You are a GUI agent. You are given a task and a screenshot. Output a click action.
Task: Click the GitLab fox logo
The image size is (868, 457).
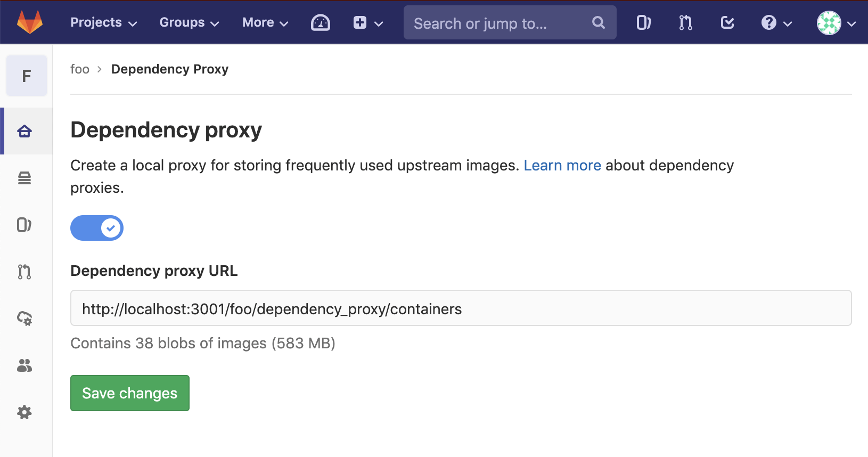(x=30, y=22)
